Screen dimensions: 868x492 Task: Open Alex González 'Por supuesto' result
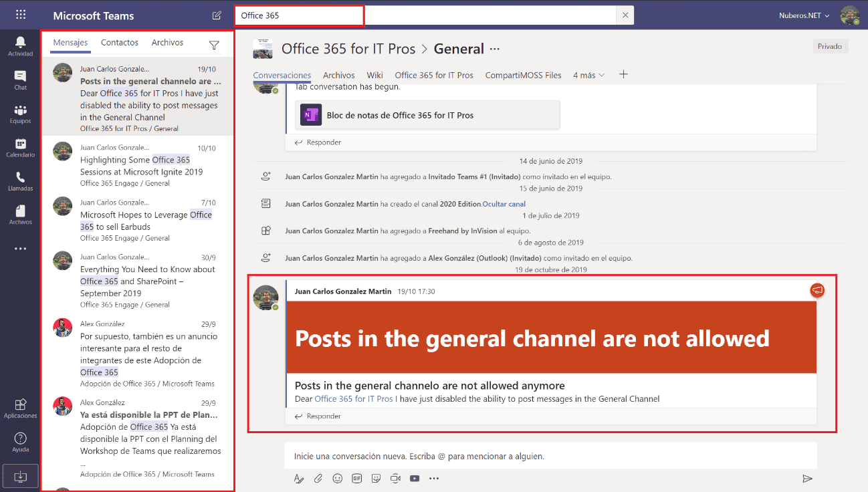[137, 352]
